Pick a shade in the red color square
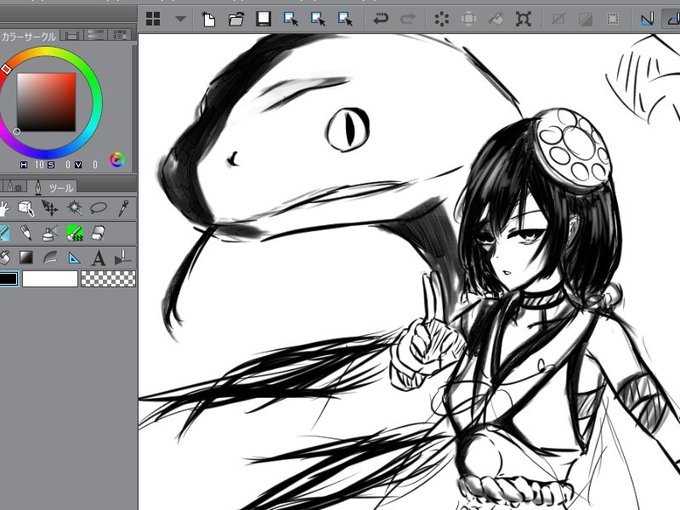Viewport: 680px width, 510px height. pyautogui.click(x=46, y=102)
